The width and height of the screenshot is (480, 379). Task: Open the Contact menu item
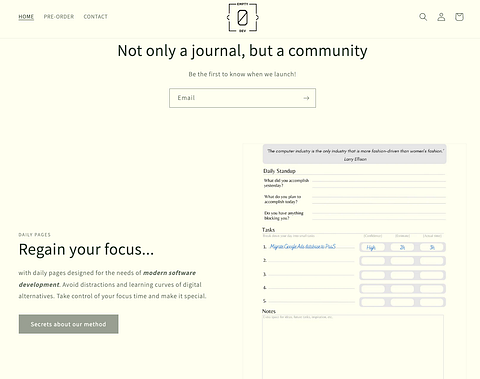[x=96, y=17]
